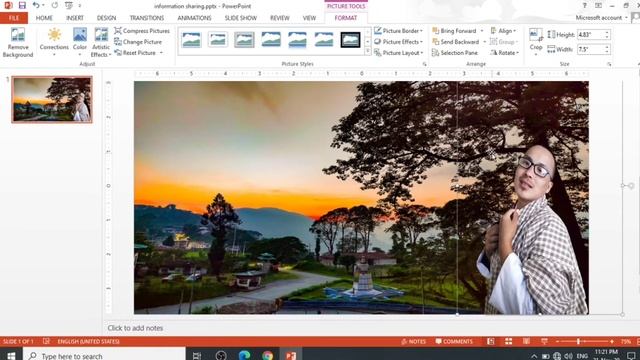Image resolution: width=640 pixels, height=360 pixels.
Task: Apply the fourth picture style thumbnail
Action: tap(271, 40)
